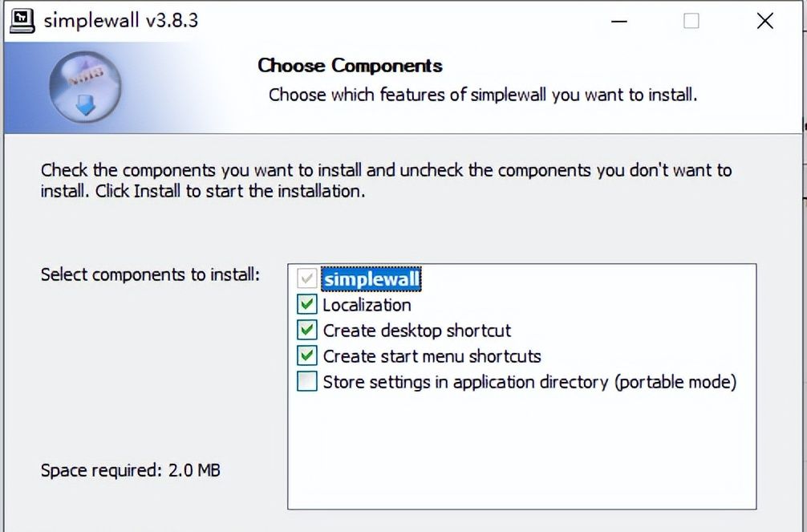Click the simplewall app icon in title bar
807x532 pixels.
coord(22,20)
